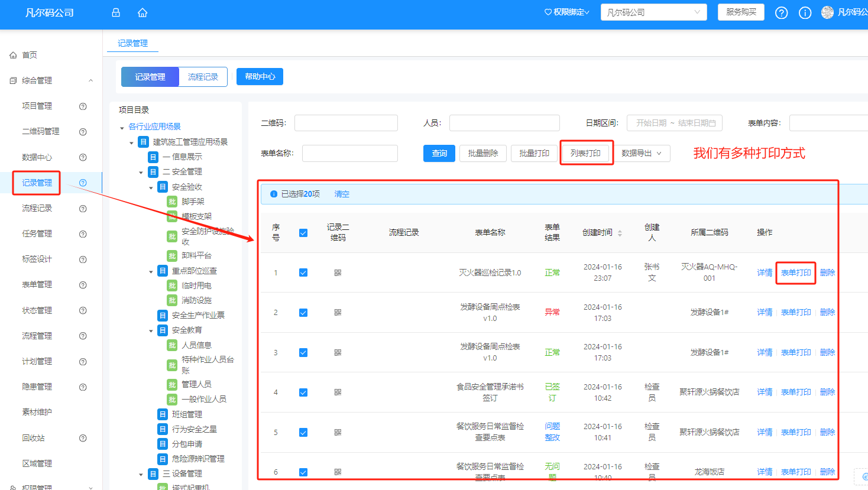868x490 pixels.
Task: Open the 数据导出 dropdown
Action: 643,152
